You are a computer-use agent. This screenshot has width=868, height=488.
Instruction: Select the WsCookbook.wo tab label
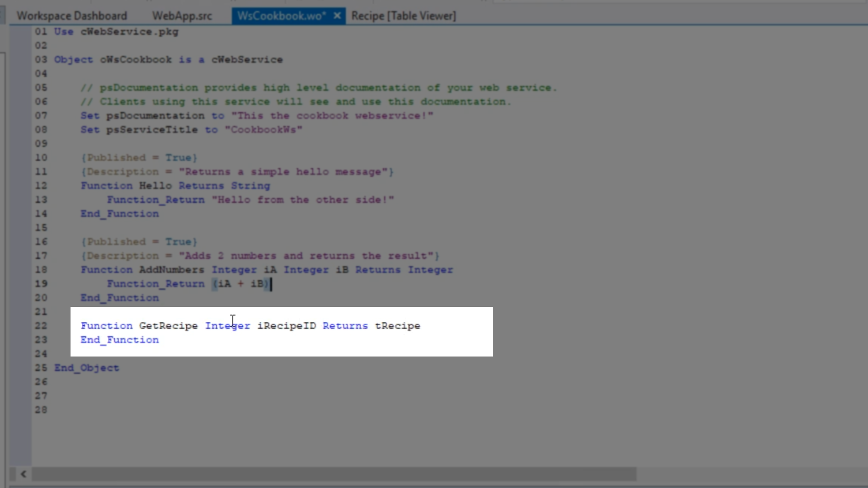point(281,16)
